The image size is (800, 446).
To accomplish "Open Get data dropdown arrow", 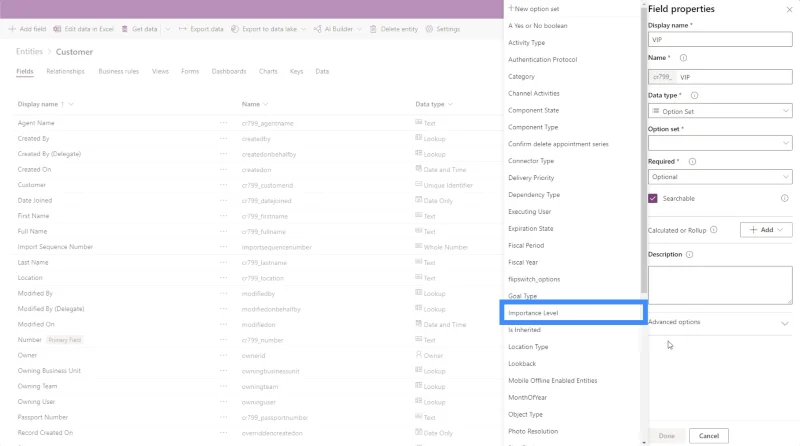I will click(167, 29).
